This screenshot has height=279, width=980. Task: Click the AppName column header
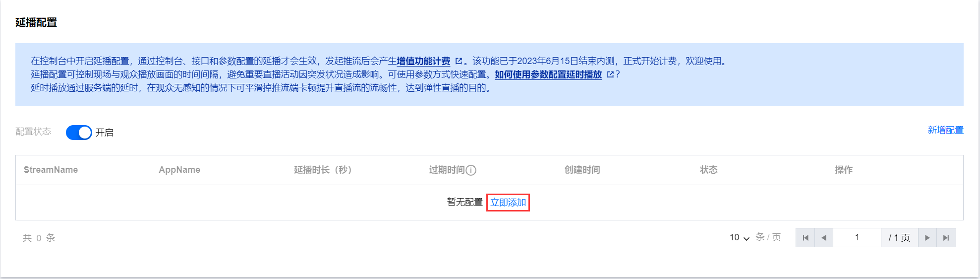point(179,170)
